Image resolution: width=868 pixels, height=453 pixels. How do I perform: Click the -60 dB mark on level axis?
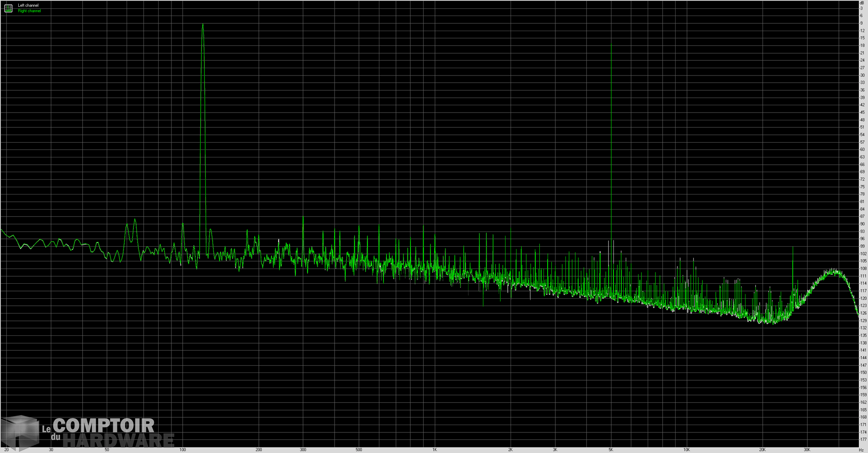(x=862, y=150)
